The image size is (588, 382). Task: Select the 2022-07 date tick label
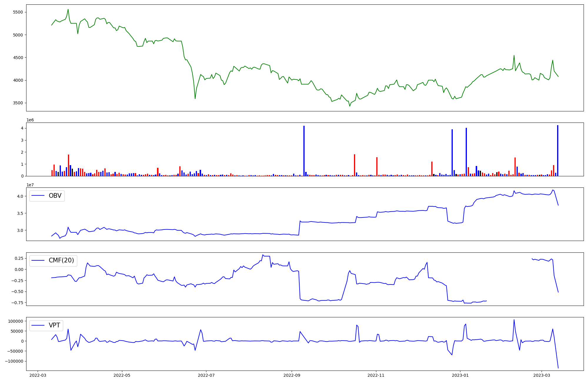point(206,375)
